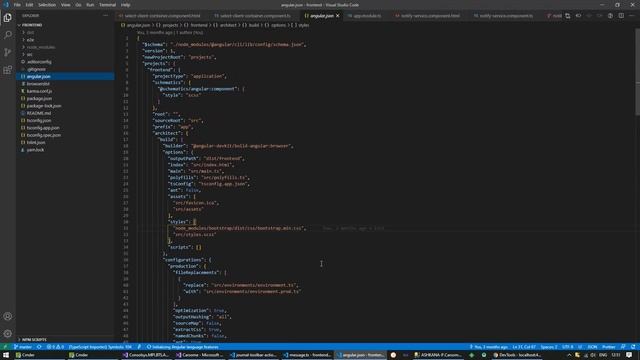Switch to select-client-container.component.ts tab
The height and width of the screenshot is (360, 640).
[255, 16]
